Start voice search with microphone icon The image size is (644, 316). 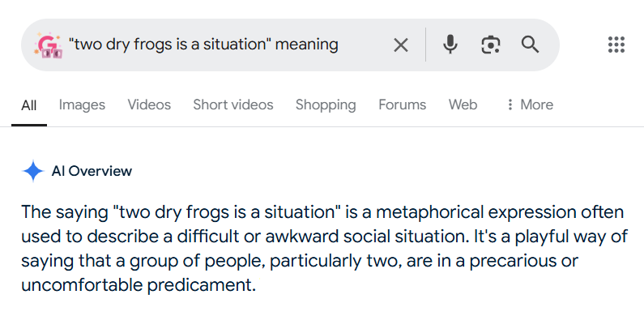pos(450,45)
